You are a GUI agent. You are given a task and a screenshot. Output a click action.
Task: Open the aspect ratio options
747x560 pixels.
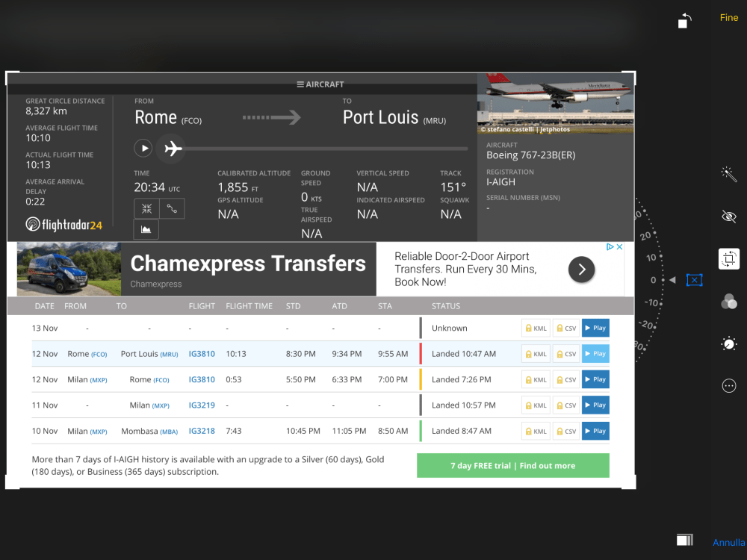point(684,540)
